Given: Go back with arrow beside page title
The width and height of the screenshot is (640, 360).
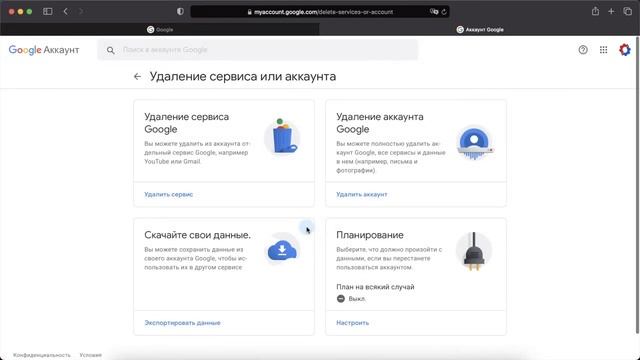Looking at the screenshot, I should [x=137, y=76].
